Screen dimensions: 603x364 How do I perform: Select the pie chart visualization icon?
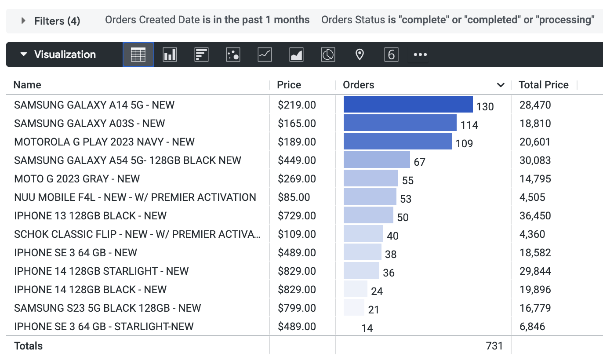pyautogui.click(x=328, y=55)
